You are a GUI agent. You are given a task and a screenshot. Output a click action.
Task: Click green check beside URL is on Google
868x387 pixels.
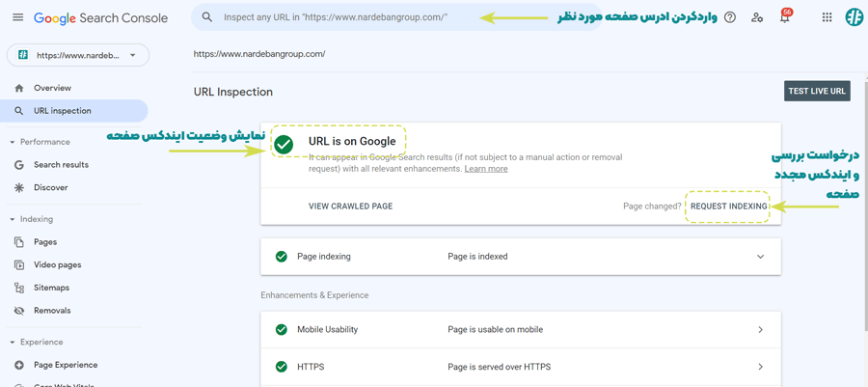[x=284, y=145]
